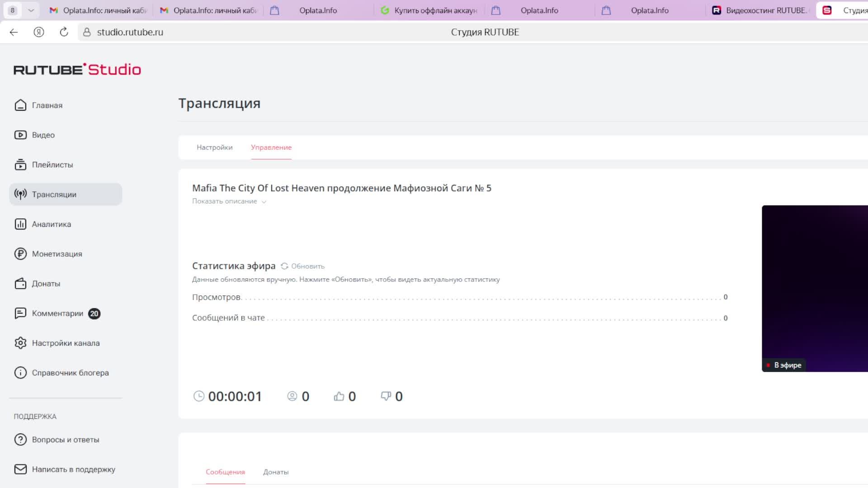Click the studio.rutube.ru address bar
Image resolution: width=868 pixels, height=488 pixels.
(x=130, y=32)
